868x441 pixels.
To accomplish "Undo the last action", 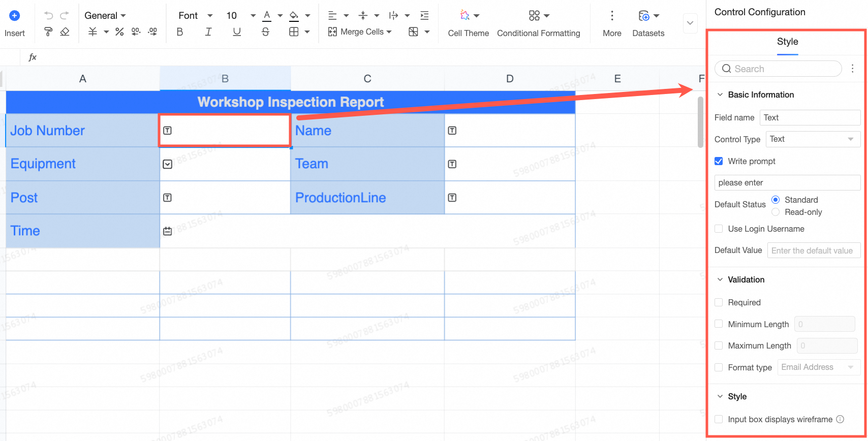I will 48,16.
